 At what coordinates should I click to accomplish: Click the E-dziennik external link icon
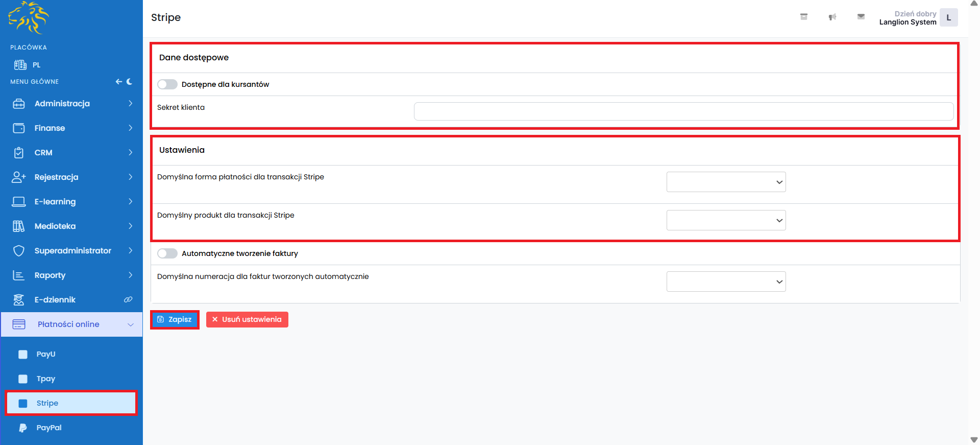128,300
